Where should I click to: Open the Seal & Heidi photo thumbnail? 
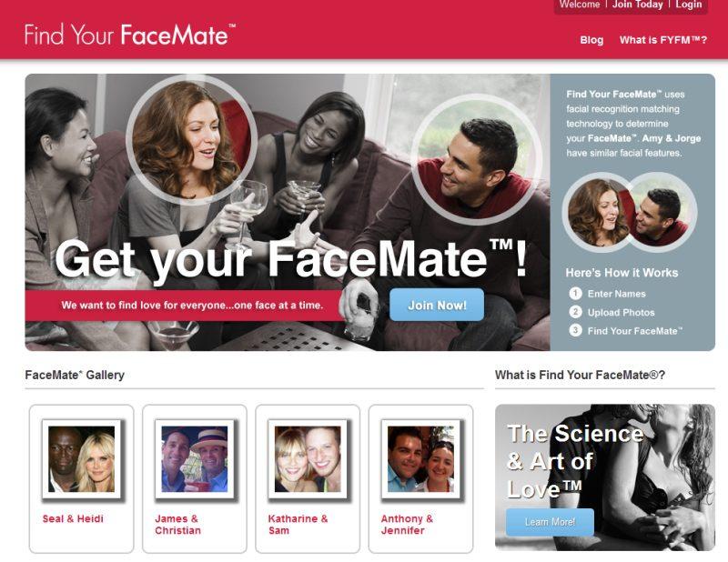[x=82, y=459]
